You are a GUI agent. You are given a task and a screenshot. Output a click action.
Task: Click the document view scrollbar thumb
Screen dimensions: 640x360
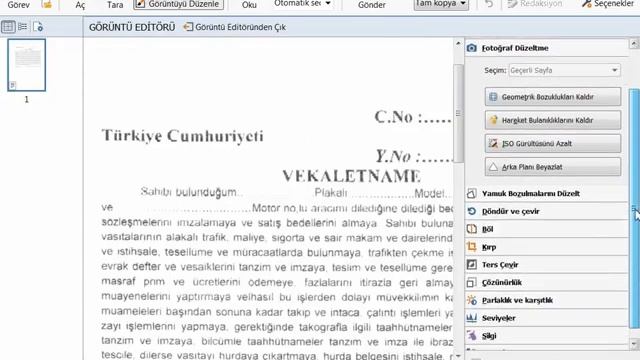458,113
